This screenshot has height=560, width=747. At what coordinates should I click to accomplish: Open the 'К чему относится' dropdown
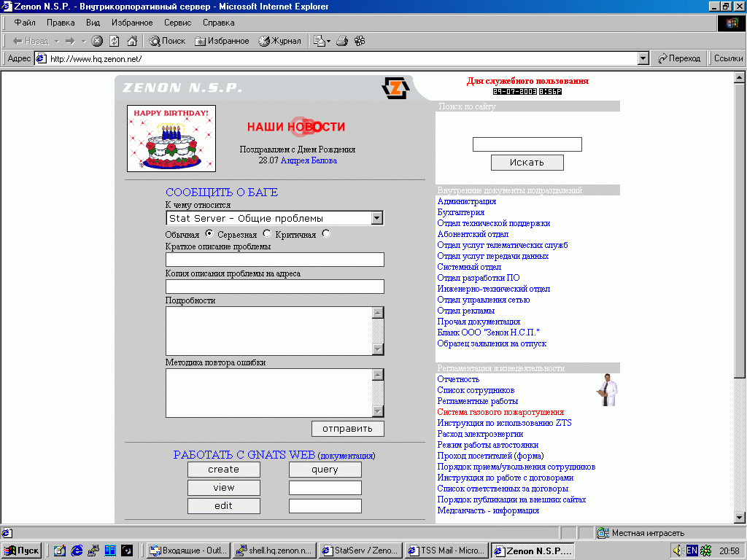275,218
